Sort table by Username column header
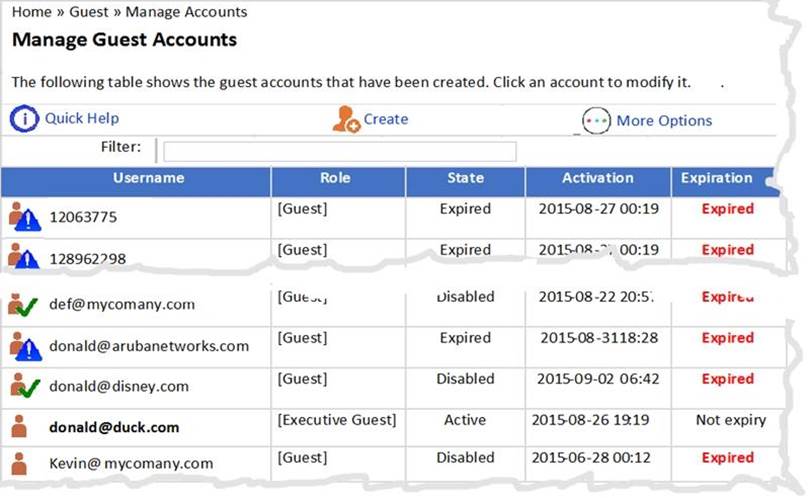Viewport: 812px width, 498px height. click(148, 179)
